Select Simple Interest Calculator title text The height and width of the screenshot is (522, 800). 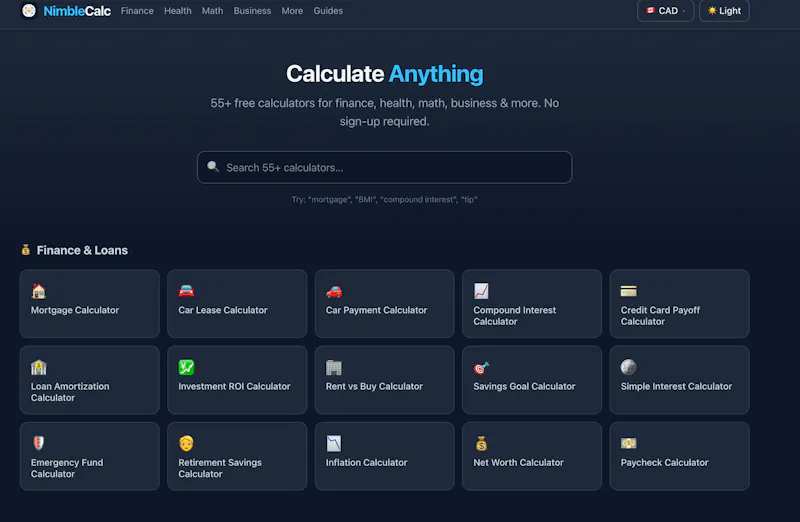click(676, 386)
